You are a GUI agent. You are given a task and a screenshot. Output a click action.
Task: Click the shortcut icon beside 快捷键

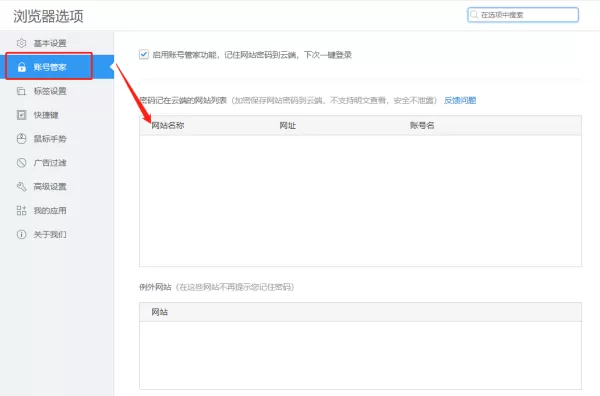tap(21, 115)
